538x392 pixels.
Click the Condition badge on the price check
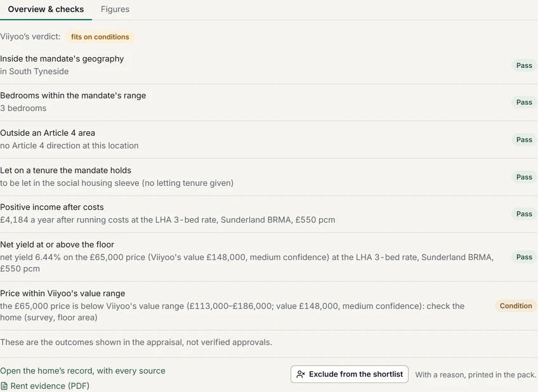[x=516, y=306]
